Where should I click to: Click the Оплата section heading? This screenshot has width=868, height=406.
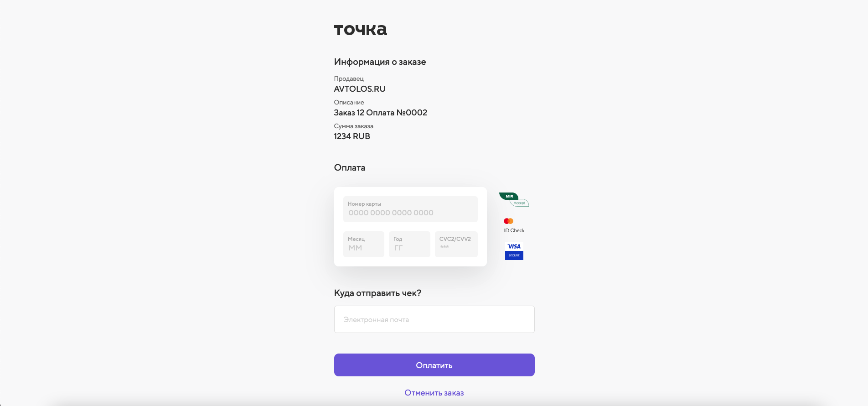(349, 168)
